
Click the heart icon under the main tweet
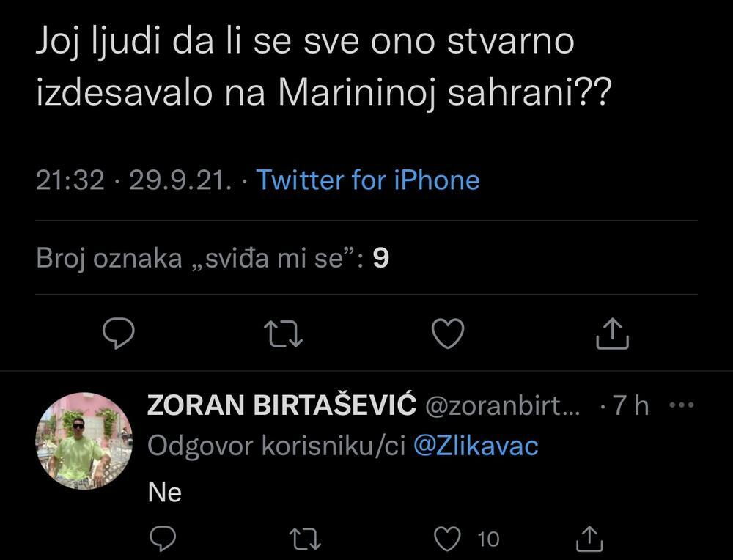pos(448,334)
